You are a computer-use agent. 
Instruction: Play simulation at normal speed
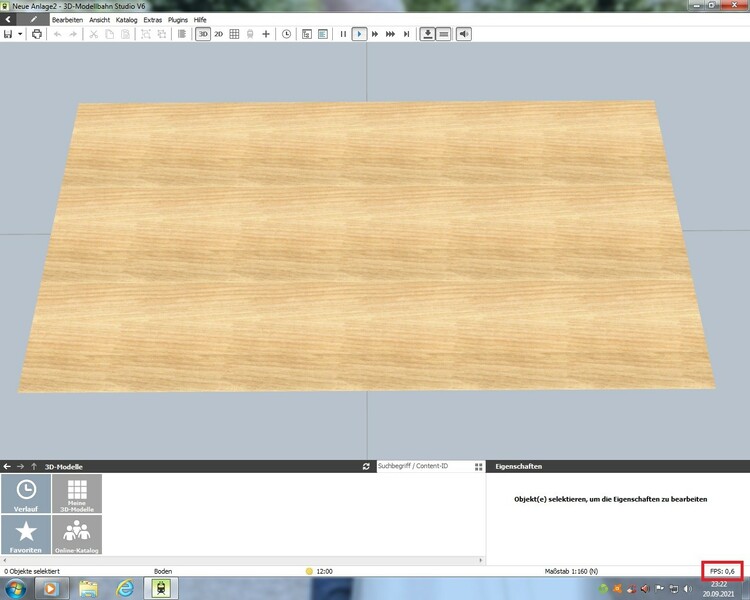click(359, 34)
